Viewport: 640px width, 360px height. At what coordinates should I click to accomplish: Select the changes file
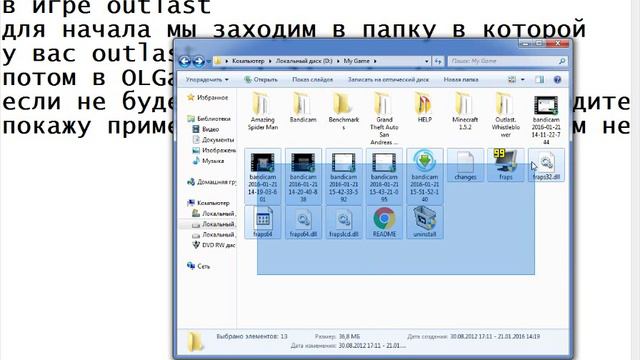(x=465, y=165)
